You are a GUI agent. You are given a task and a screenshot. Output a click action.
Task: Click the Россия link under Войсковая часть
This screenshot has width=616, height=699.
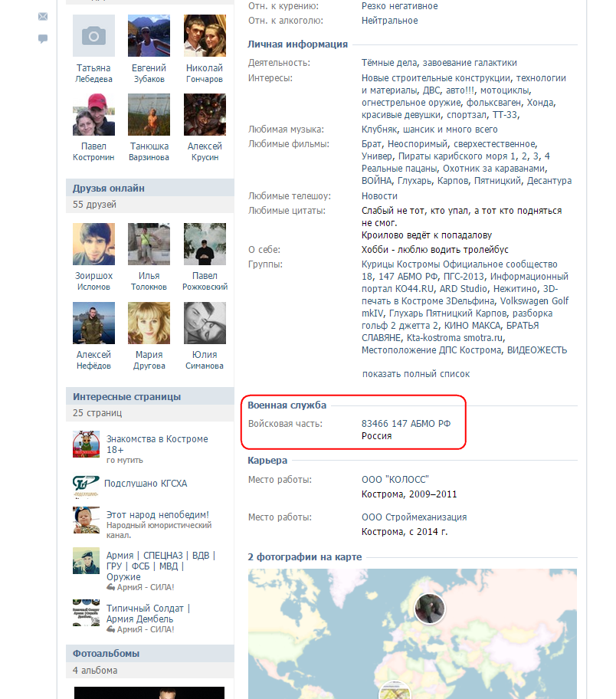point(377,436)
